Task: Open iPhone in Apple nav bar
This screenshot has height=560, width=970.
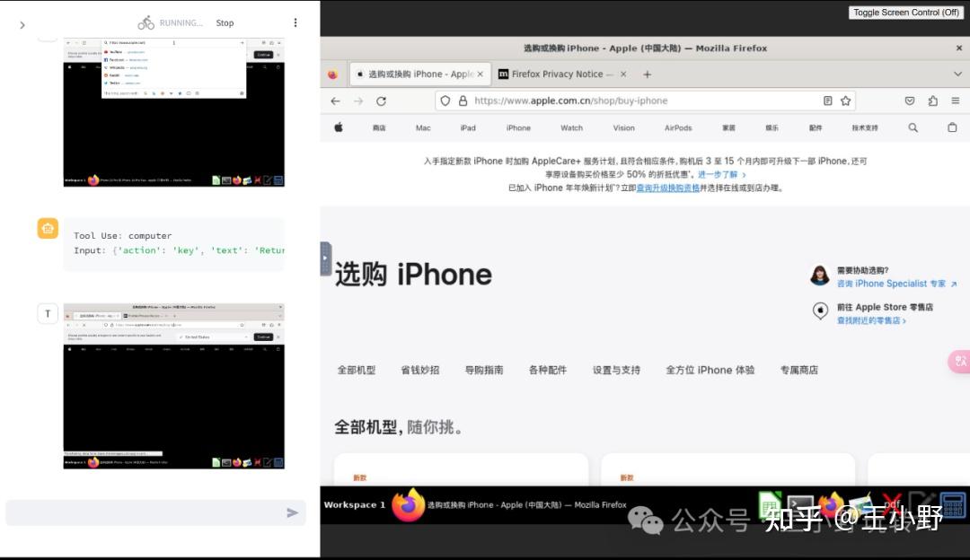Action: point(518,128)
